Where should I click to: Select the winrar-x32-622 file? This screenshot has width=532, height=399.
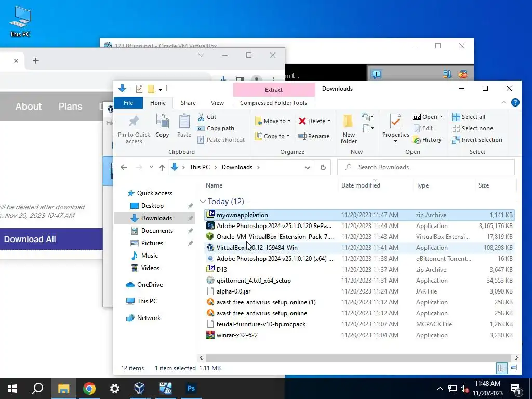360,335
